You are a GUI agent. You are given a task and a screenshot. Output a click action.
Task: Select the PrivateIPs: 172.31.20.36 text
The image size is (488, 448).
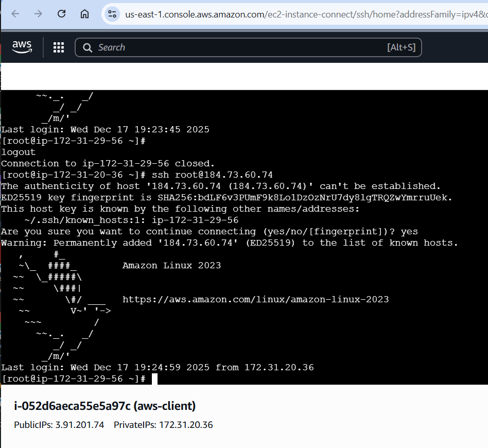pyautogui.click(x=163, y=425)
